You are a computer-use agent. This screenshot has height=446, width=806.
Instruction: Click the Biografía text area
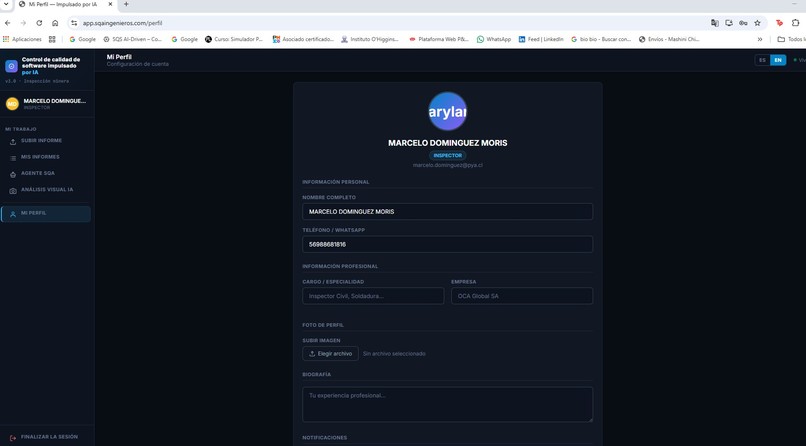coord(448,404)
